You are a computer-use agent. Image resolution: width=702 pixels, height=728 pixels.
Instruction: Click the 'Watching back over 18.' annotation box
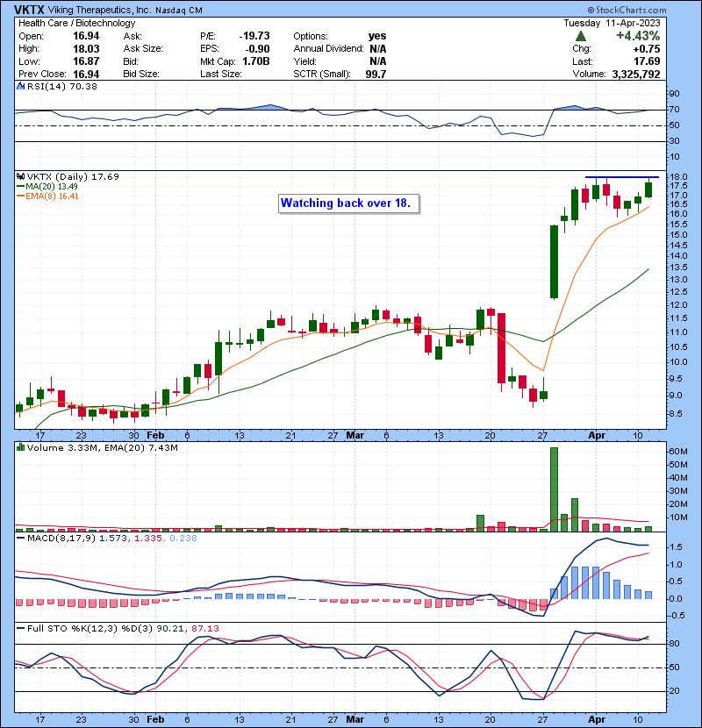(x=348, y=203)
